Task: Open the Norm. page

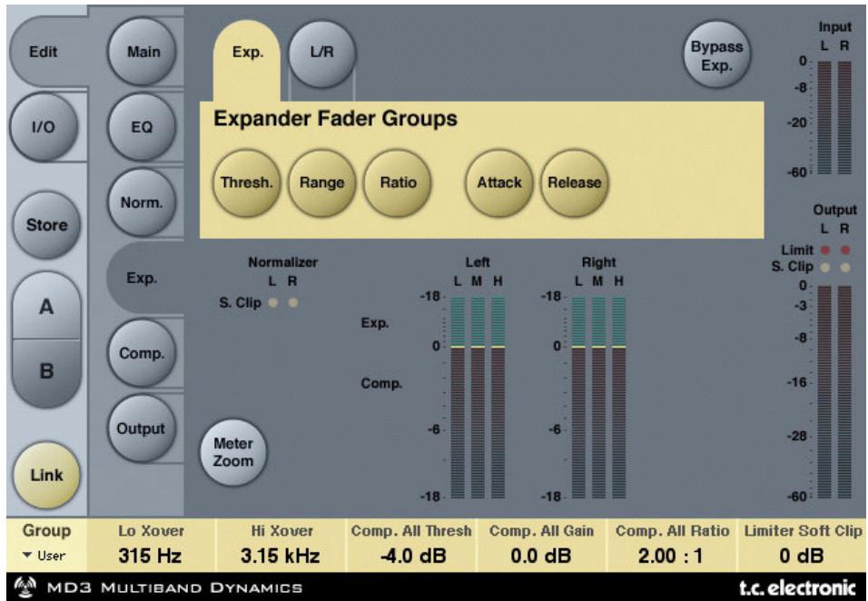Action: (x=142, y=202)
